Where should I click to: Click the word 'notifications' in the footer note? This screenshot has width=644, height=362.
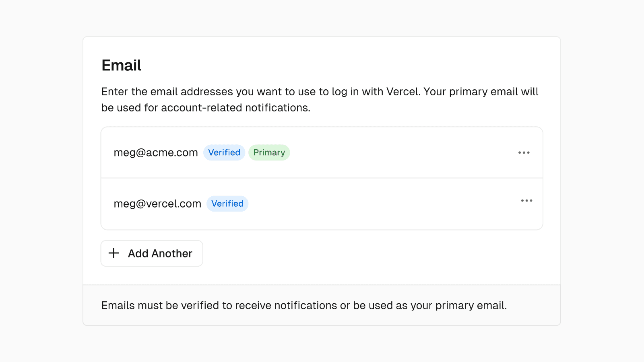(x=305, y=305)
